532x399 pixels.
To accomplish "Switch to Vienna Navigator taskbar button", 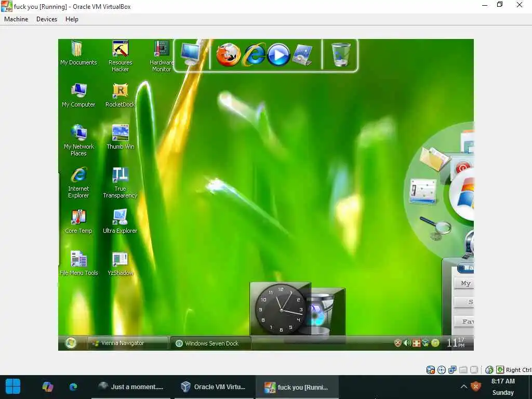I will click(128, 343).
